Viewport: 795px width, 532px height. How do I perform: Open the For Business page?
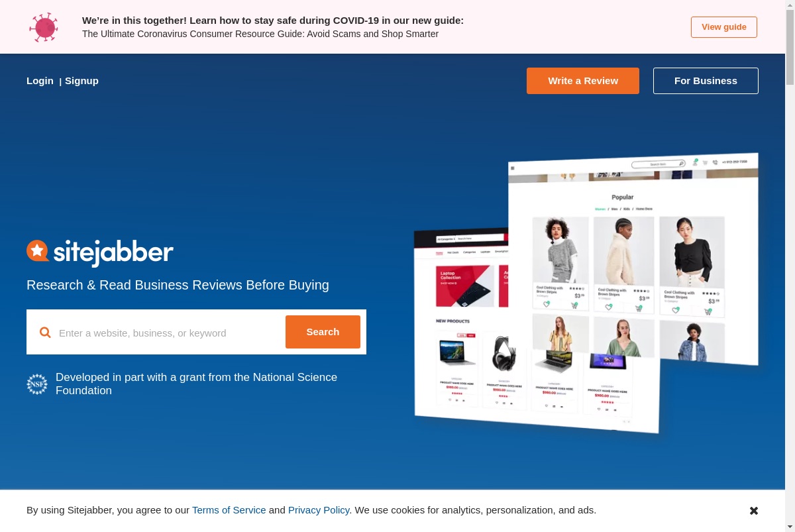point(706,81)
